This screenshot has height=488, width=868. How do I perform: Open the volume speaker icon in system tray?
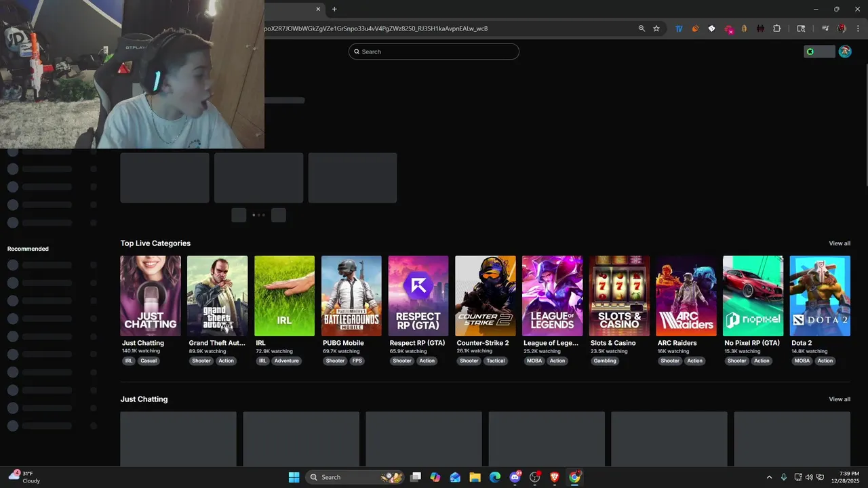tap(809, 477)
